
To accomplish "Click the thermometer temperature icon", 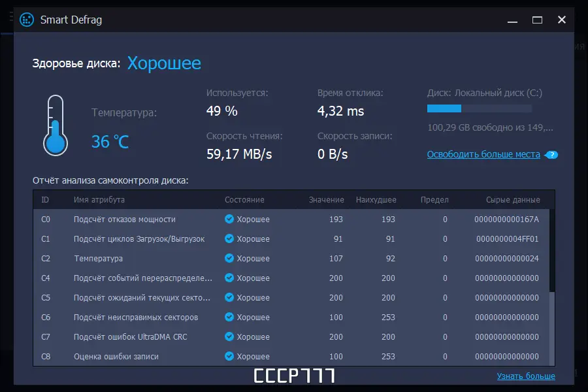I will tap(56, 124).
